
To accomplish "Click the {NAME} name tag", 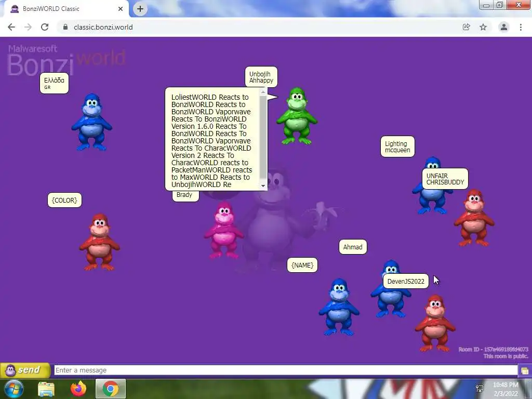I will (x=302, y=265).
